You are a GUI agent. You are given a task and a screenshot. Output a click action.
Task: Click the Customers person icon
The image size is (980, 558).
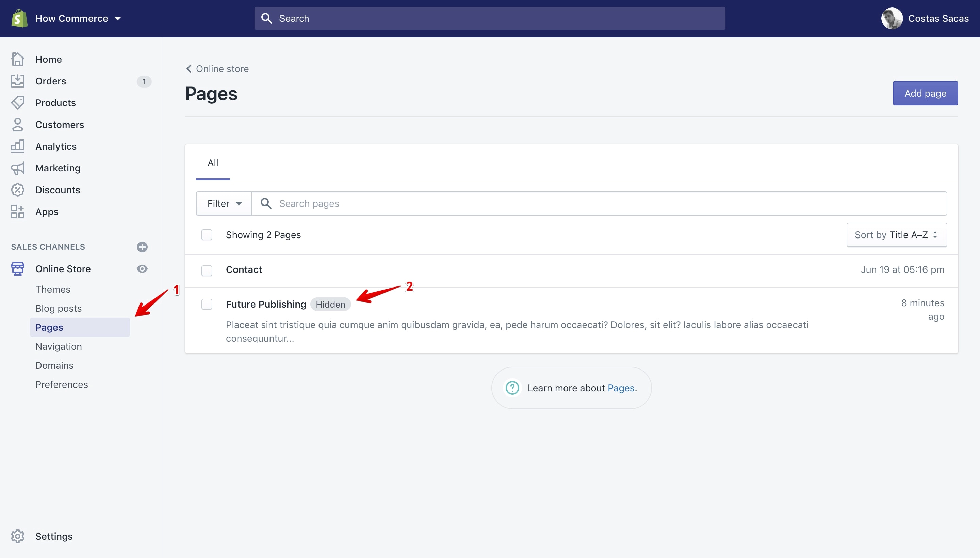point(18,125)
